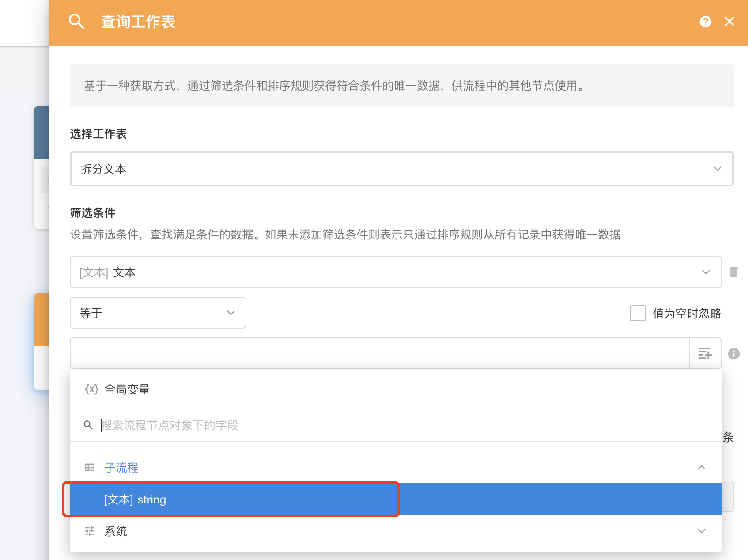Click the 子流程 node label
Viewport: 748px width, 560px height.
(x=121, y=467)
